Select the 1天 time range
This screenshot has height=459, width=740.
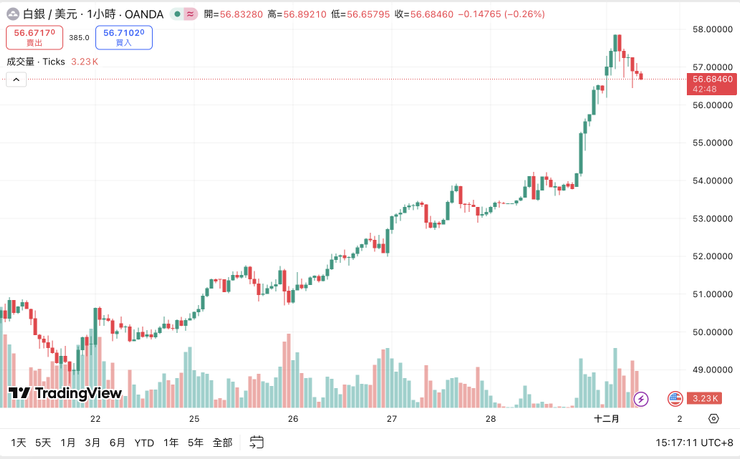click(x=18, y=442)
